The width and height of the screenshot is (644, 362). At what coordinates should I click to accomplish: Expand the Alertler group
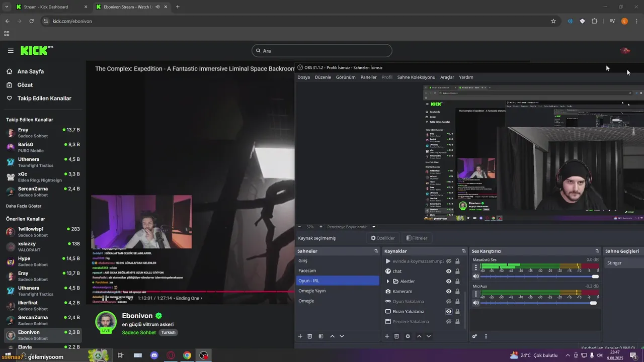(x=387, y=281)
